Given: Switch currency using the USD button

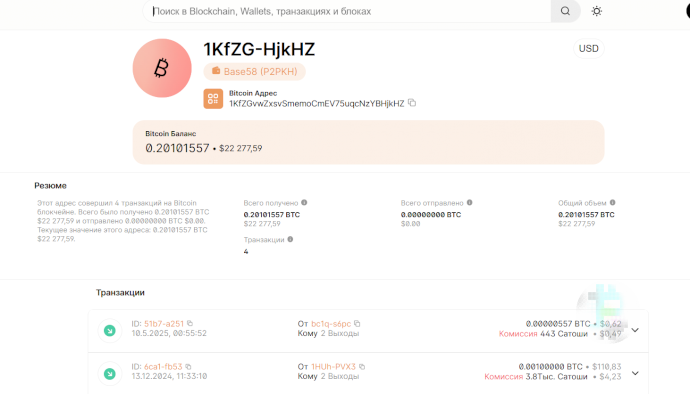Looking at the screenshot, I should point(588,48).
